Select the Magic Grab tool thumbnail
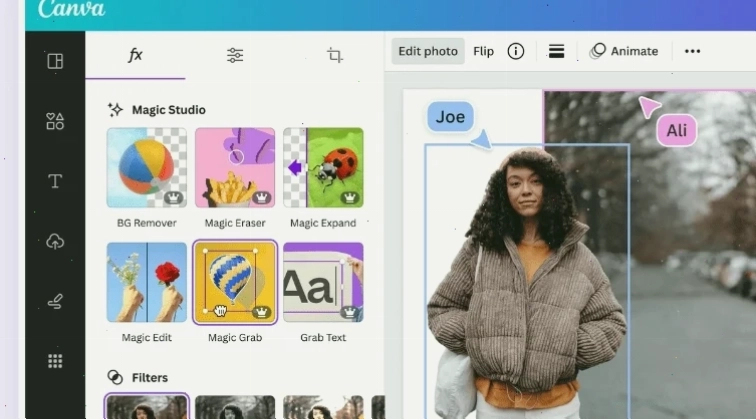 (235, 282)
